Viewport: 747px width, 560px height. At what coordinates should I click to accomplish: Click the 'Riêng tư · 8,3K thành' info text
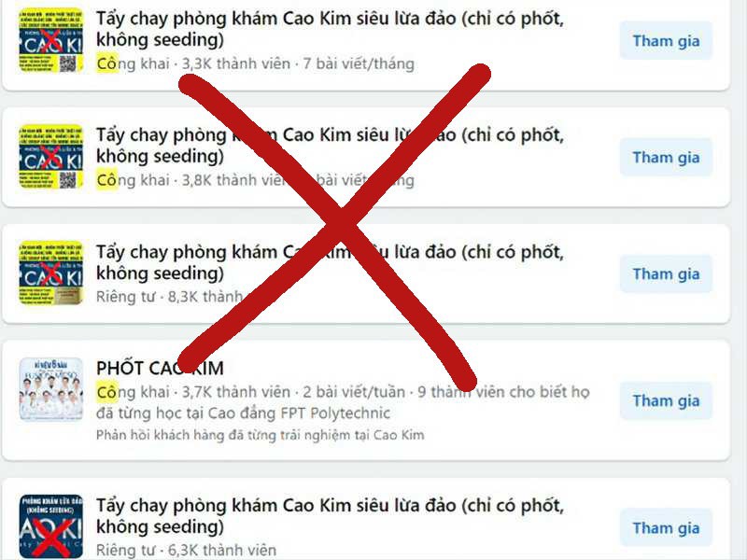click(170, 297)
